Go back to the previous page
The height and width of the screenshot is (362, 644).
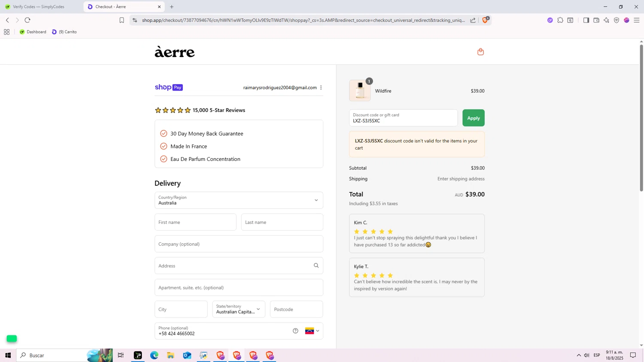(x=7, y=20)
